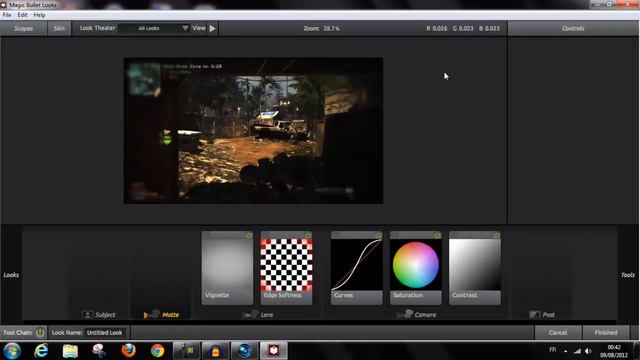
Task: Toggle the Contrast tool power icon
Action: (496, 236)
